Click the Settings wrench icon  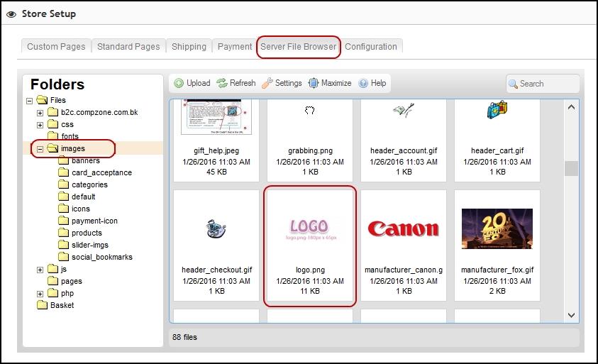[267, 83]
